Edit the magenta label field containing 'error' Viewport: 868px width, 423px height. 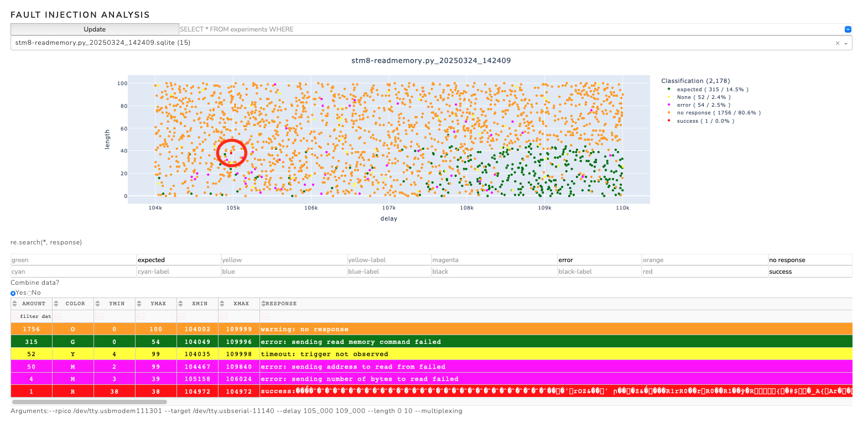599,260
